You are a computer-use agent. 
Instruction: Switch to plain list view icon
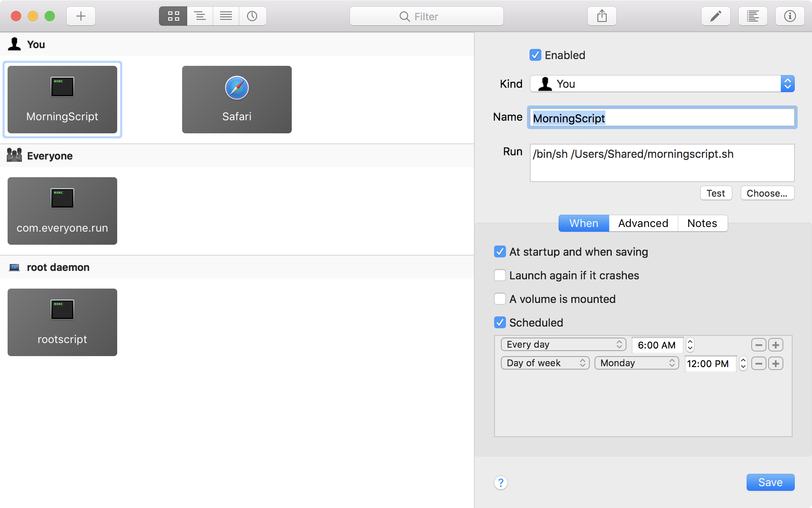point(226,16)
